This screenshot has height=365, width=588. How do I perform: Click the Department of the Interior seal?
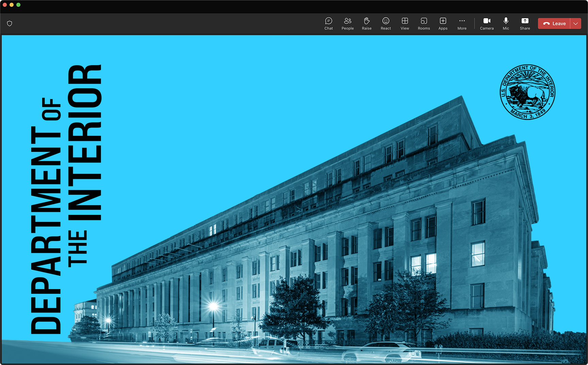point(527,92)
